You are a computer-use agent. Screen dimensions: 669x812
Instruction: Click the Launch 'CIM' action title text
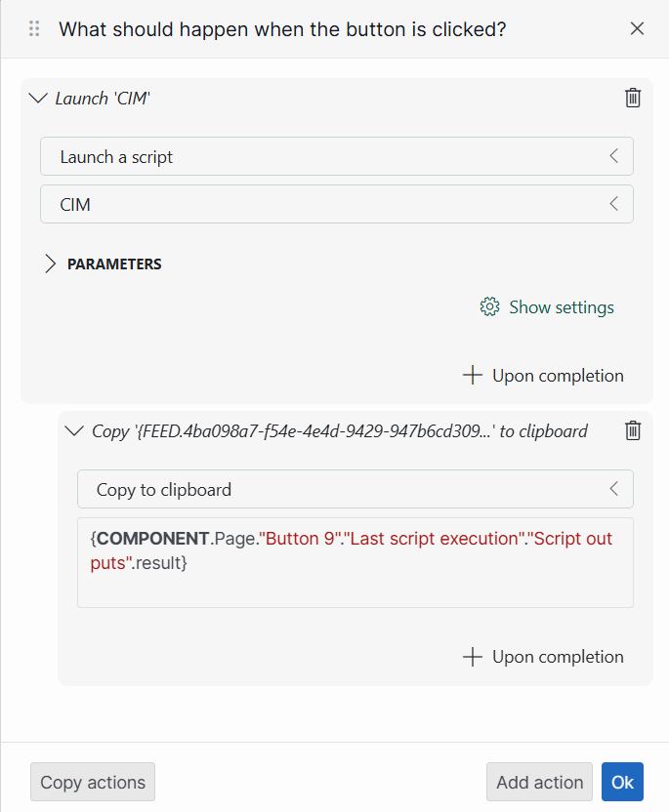103,99
